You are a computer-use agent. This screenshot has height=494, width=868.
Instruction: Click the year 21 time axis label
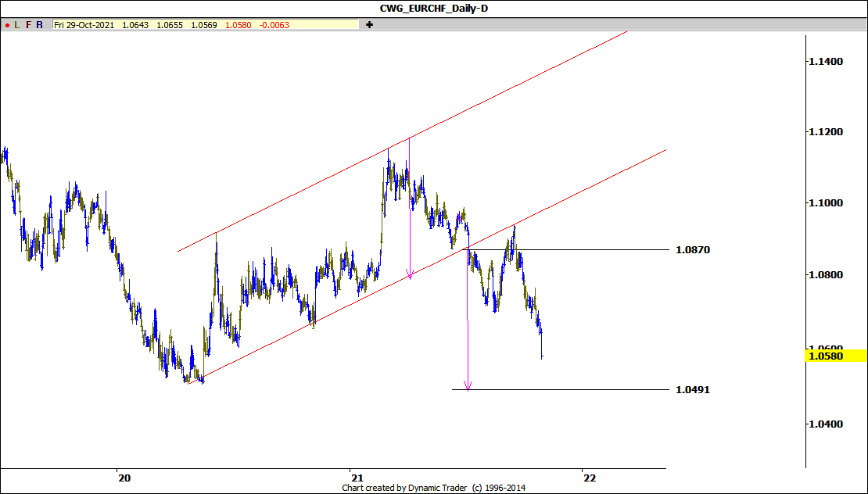click(x=357, y=478)
